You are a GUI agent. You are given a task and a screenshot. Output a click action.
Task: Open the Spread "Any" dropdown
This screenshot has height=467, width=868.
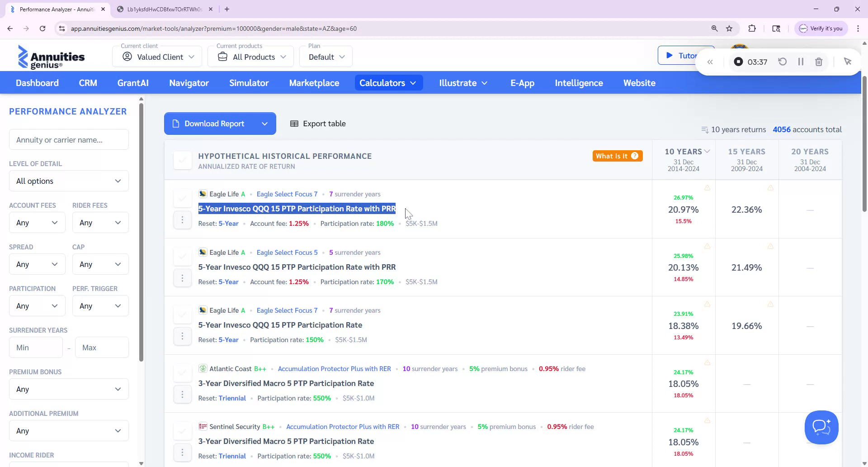(37, 264)
